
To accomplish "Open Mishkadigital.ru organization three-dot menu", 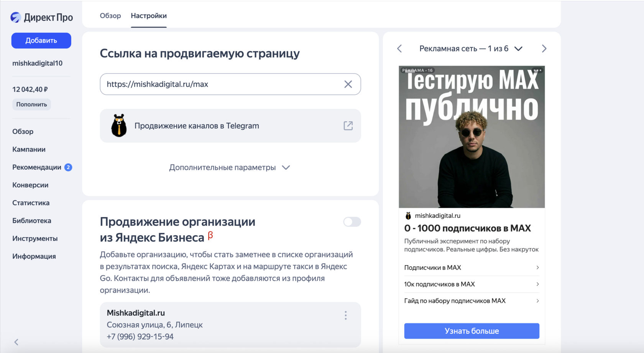I will coord(345,315).
